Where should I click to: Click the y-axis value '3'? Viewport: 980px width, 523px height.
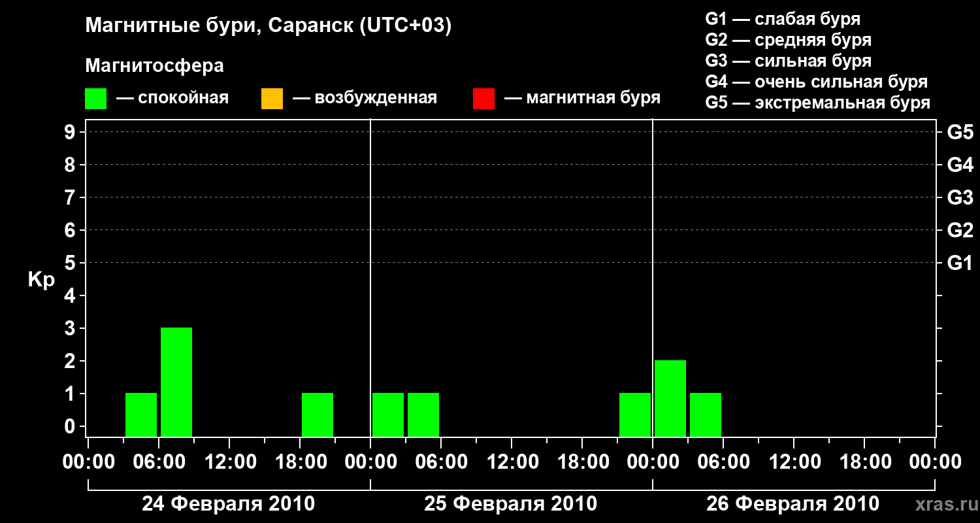point(71,328)
